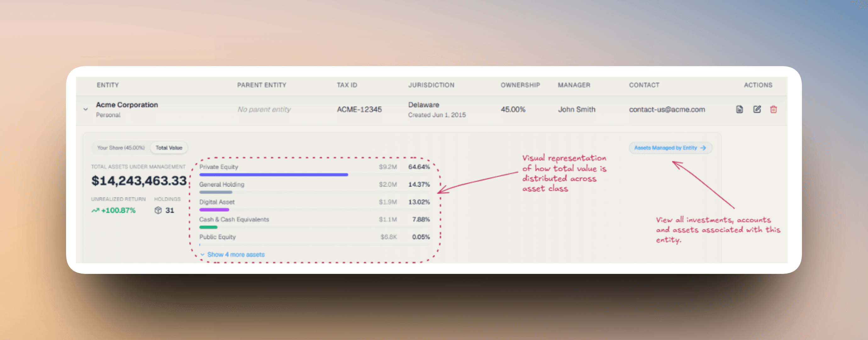Sort by the PARENT ENTITY column header

click(x=262, y=85)
